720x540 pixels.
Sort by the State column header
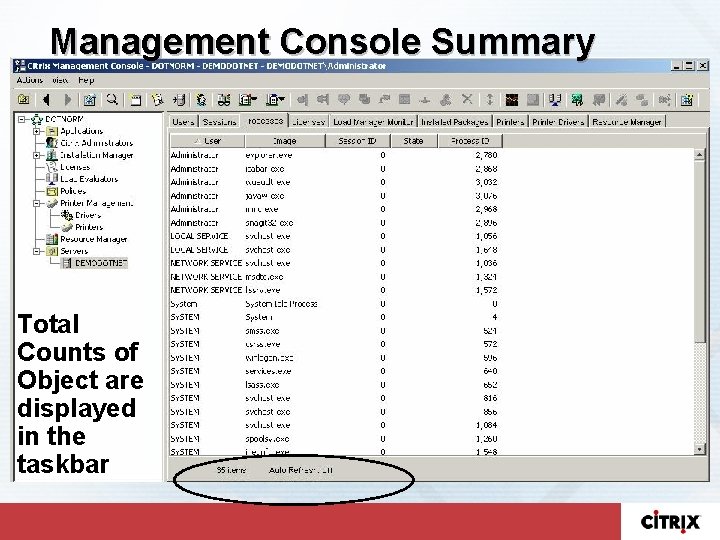tap(413, 141)
